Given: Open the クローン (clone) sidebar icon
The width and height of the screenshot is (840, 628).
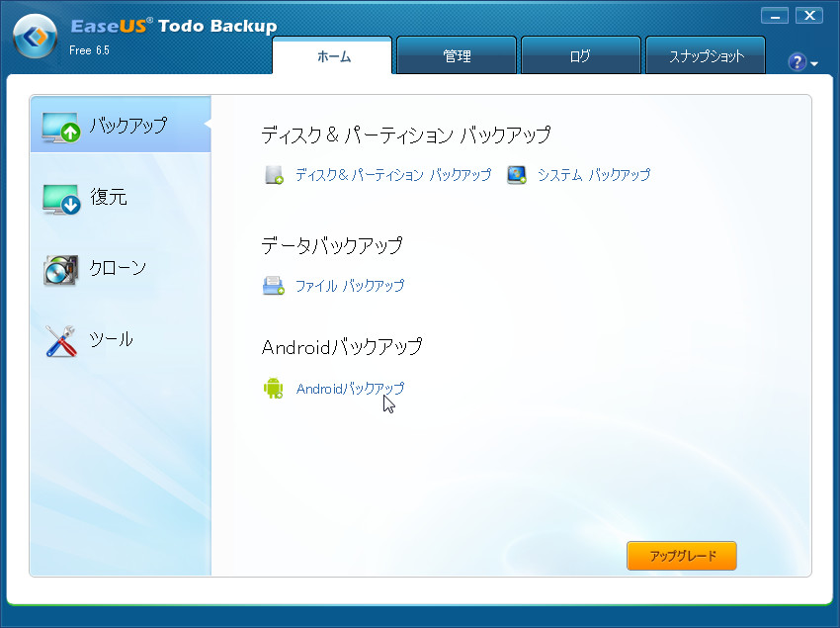Looking at the screenshot, I should [x=61, y=268].
